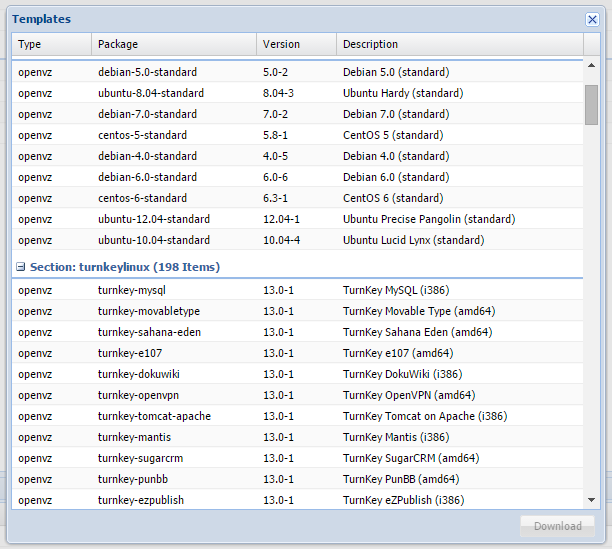
Task: Select the ubuntu-12.04-standard package
Action: point(154,219)
